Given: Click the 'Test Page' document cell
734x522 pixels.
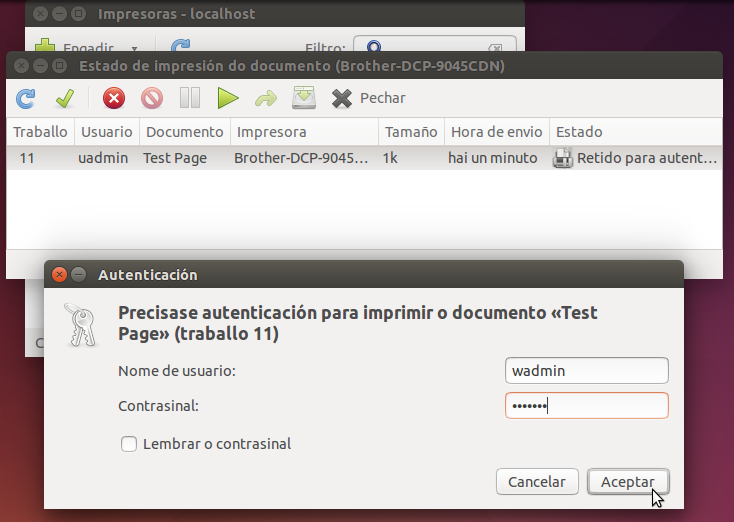Looking at the screenshot, I should [x=175, y=158].
